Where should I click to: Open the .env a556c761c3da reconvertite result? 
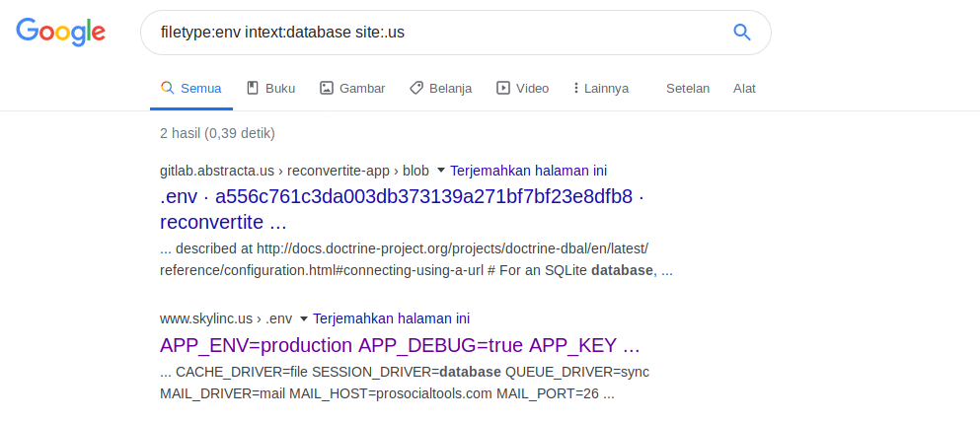pyautogui.click(x=402, y=209)
